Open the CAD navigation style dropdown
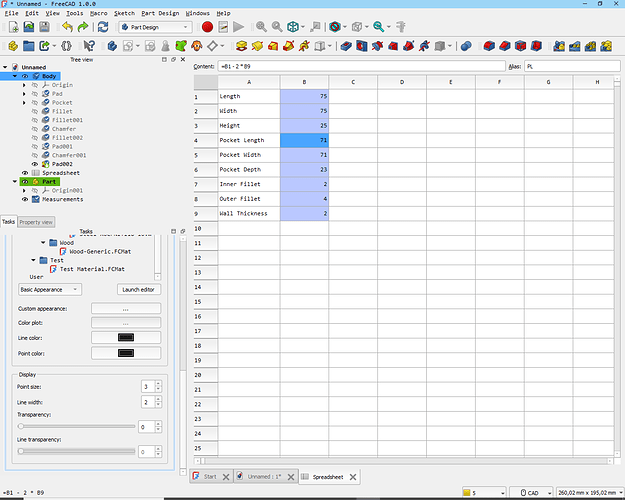Screen dimensions: 625x500 [x=531, y=493]
